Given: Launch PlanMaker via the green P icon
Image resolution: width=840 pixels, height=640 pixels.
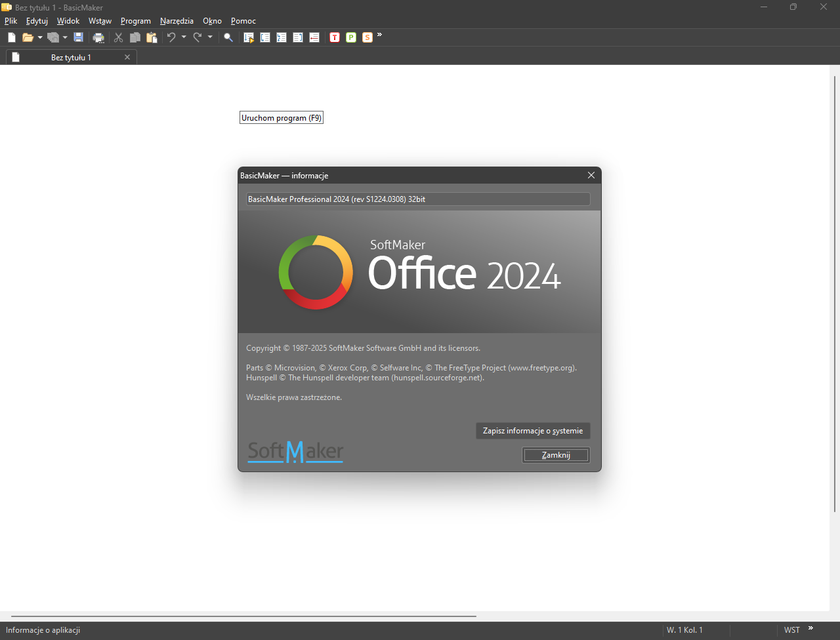Looking at the screenshot, I should [351, 37].
